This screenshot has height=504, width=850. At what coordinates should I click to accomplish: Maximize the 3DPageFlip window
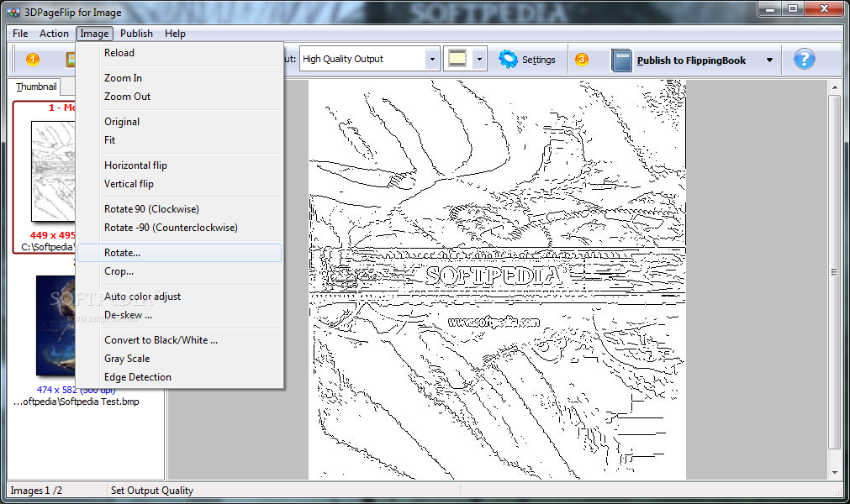pyautogui.click(x=793, y=8)
